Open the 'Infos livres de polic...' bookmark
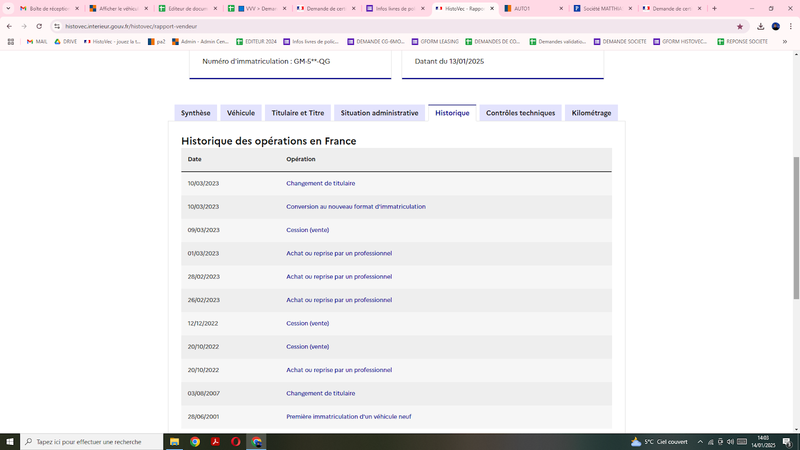This screenshot has width=800, height=450. point(311,41)
